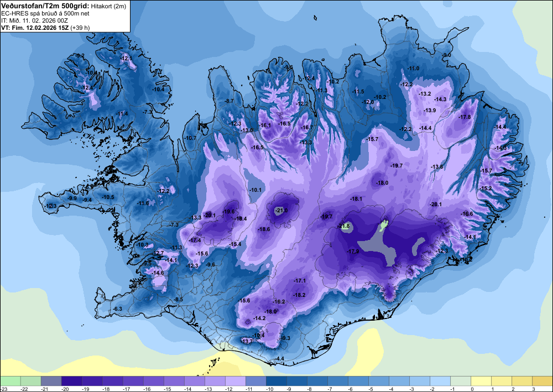Select the -18.2 temperature value
The image size is (553, 392).
(299, 295)
